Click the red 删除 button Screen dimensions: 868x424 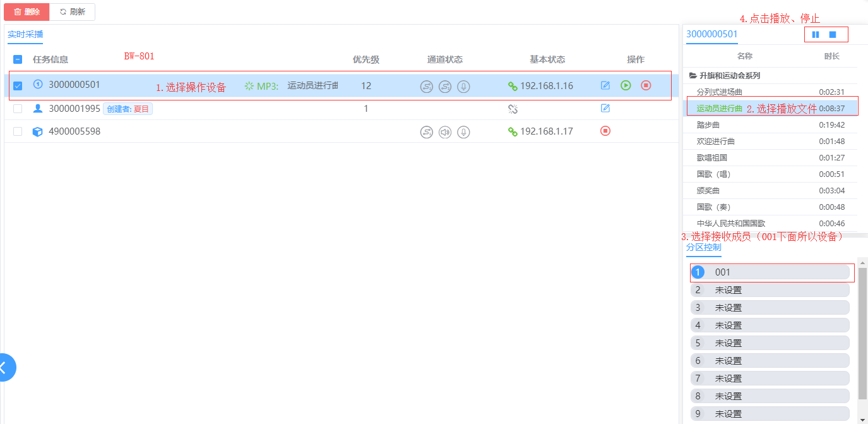click(x=27, y=12)
